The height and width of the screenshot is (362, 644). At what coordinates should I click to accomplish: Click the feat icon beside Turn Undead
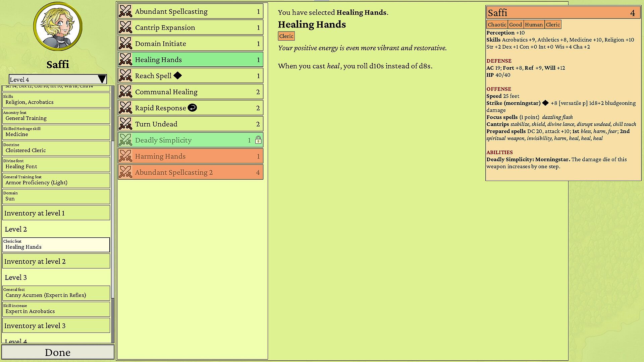(x=125, y=124)
